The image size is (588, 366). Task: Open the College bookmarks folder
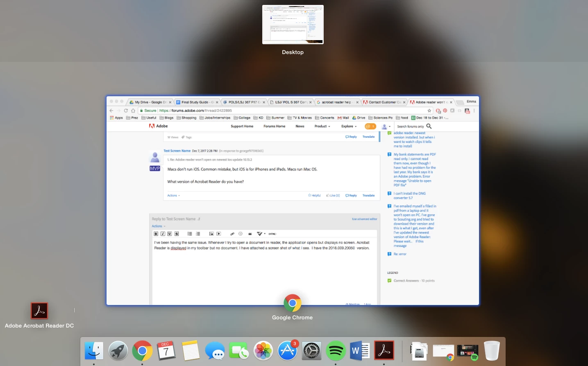[242, 117]
